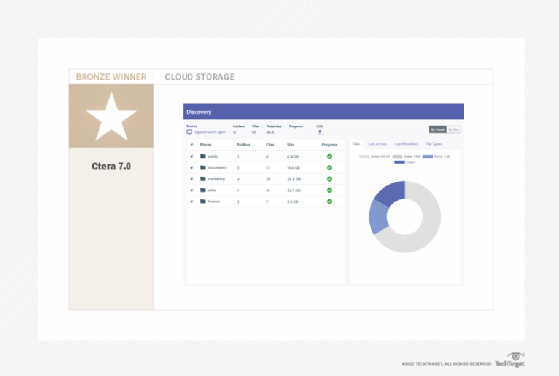Click the light blue donut chart segment
The height and width of the screenshot is (376, 559).
(378, 217)
